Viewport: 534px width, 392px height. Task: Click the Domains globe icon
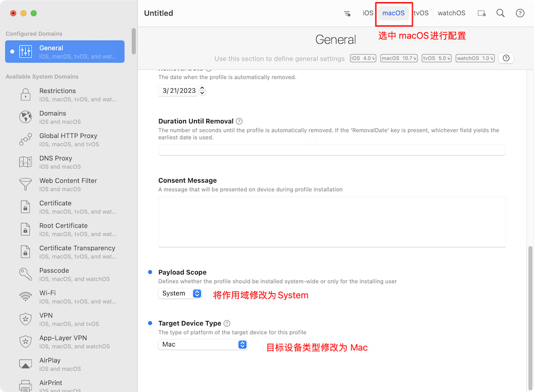point(26,117)
